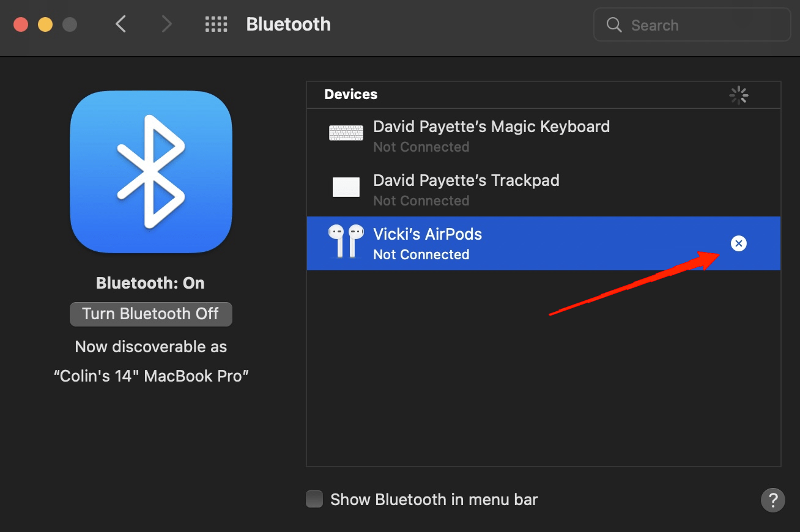The height and width of the screenshot is (532, 800).
Task: Open the Show All preferences grid icon
Action: click(x=216, y=23)
